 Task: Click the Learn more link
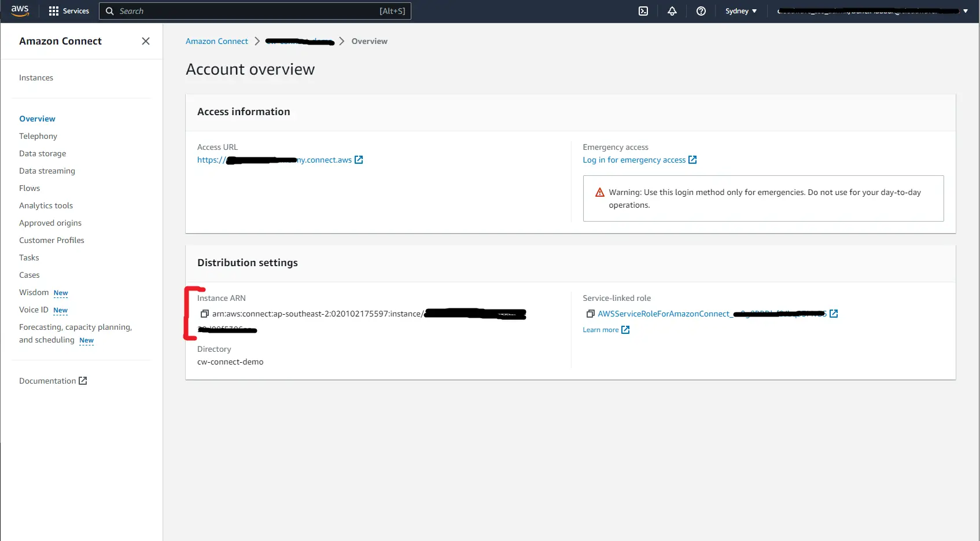pyautogui.click(x=600, y=330)
